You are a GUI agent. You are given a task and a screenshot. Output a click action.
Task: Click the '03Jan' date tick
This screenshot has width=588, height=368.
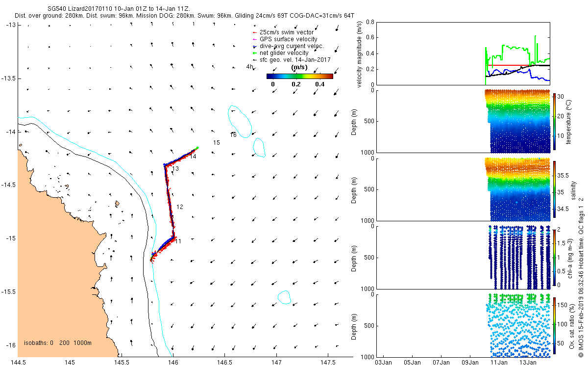click(384, 362)
